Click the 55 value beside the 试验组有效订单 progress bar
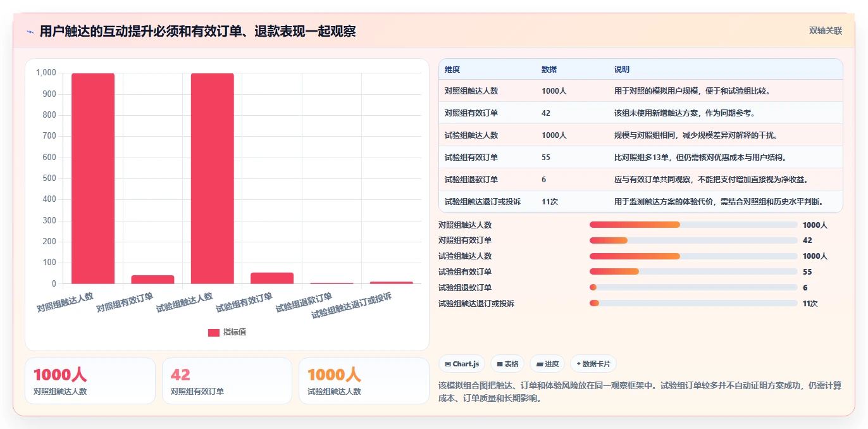This screenshot has width=868, height=429. pos(807,272)
